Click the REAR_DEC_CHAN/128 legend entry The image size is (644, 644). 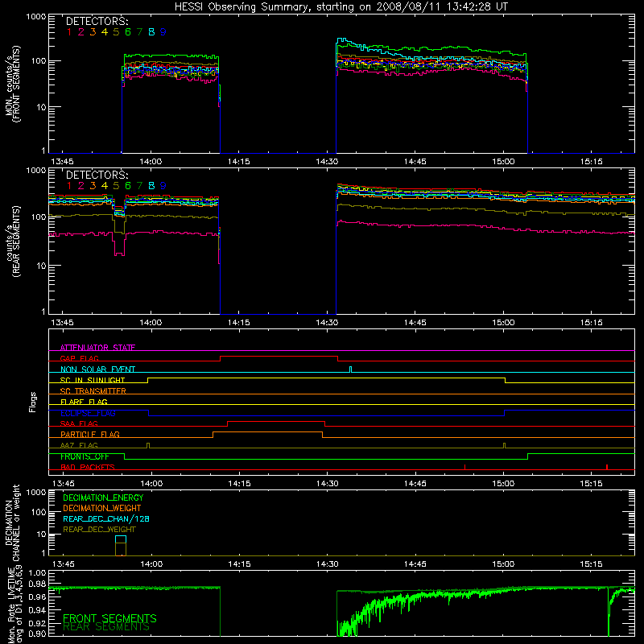tap(106, 518)
